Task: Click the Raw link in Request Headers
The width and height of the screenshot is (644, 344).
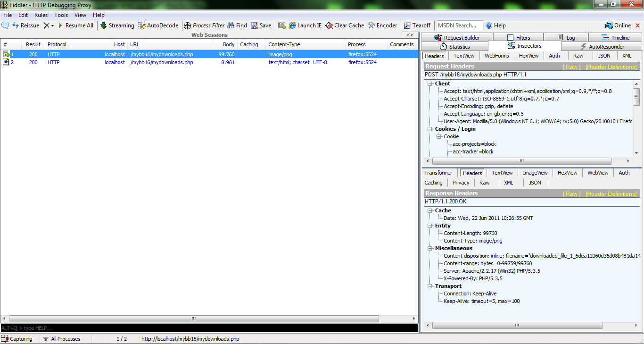Action: click(572, 67)
